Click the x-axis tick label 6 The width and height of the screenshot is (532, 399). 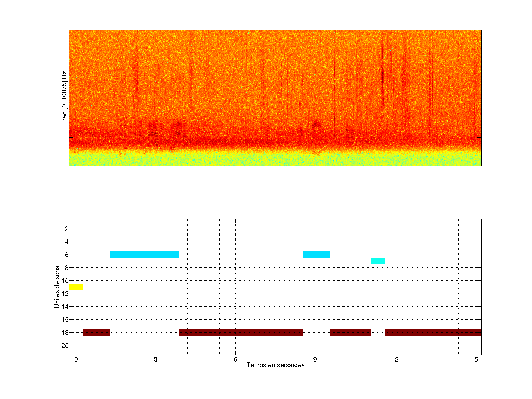[x=235, y=359]
